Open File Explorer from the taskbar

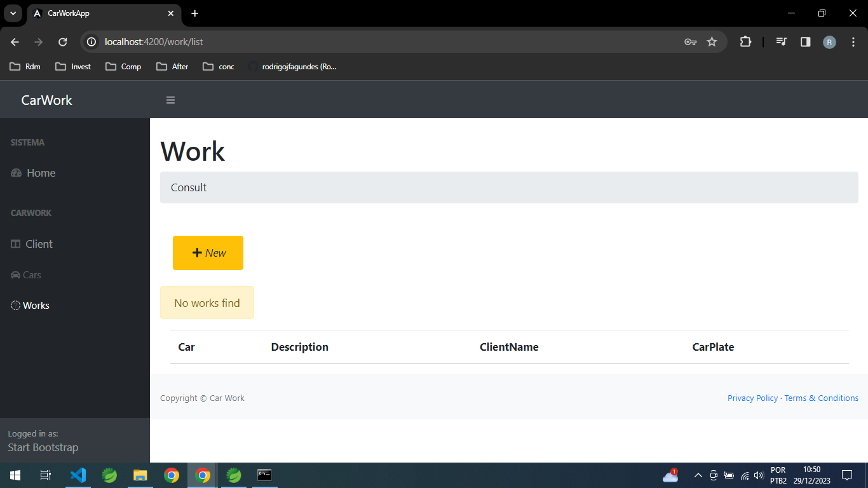140,475
